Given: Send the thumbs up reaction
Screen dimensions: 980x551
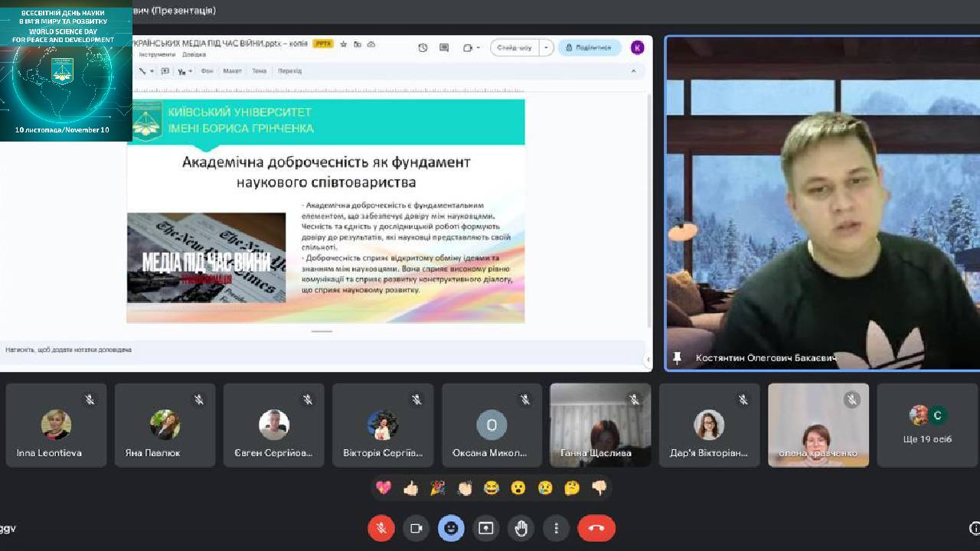Looking at the screenshot, I should point(411,488).
